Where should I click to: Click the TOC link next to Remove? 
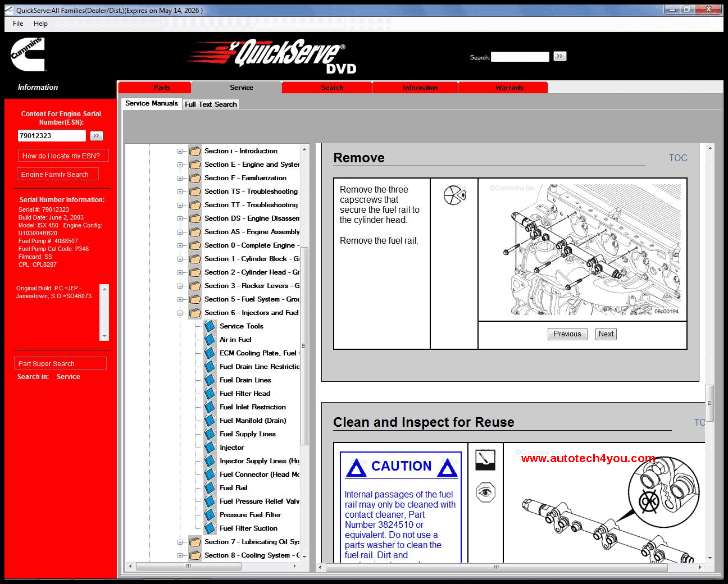(x=678, y=158)
